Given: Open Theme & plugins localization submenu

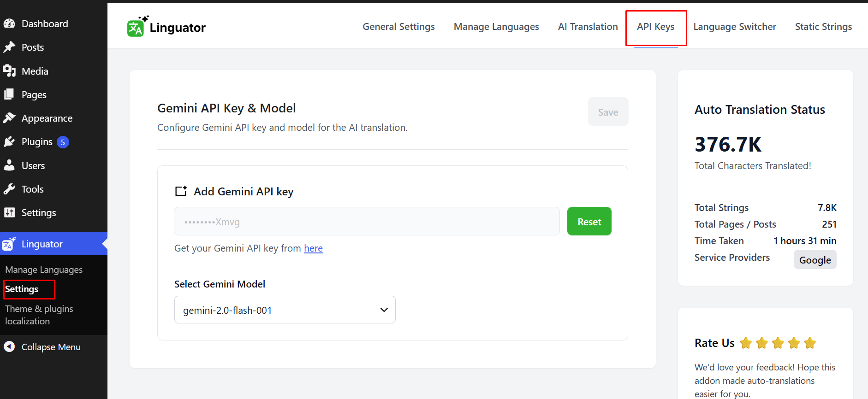Looking at the screenshot, I should [39, 315].
